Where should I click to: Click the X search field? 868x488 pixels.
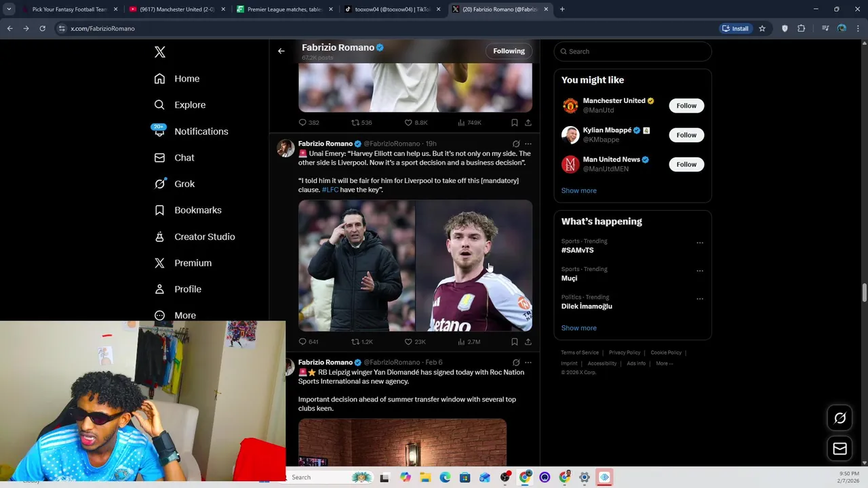pos(633,52)
